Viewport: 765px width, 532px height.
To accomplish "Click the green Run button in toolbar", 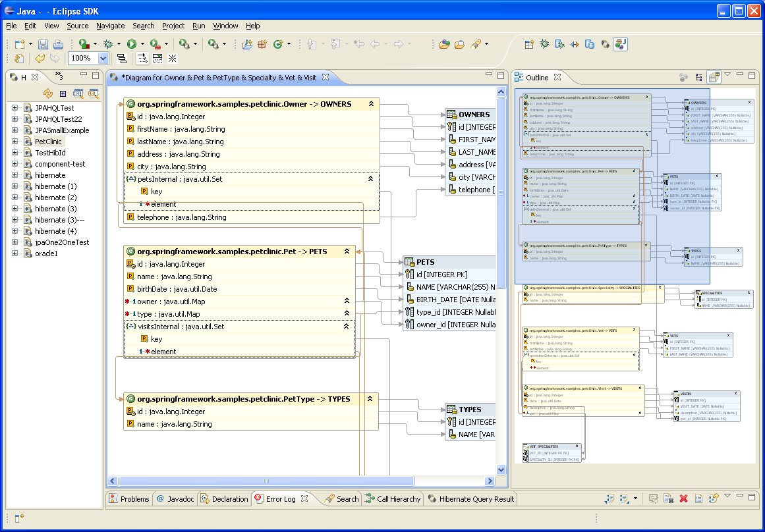I will (131, 44).
